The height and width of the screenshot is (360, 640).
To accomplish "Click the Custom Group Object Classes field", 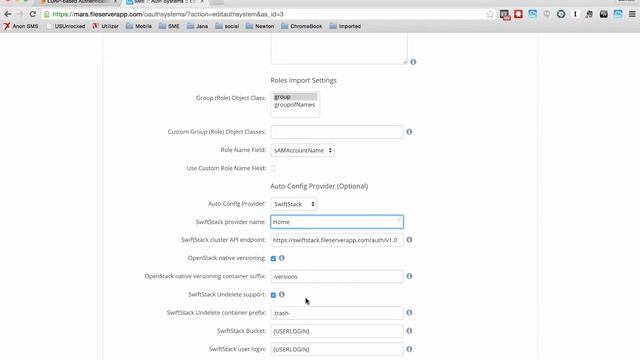I will (337, 132).
